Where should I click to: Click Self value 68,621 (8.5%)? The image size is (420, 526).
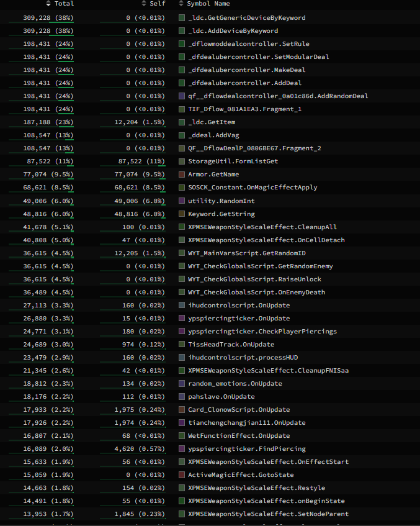(140, 188)
